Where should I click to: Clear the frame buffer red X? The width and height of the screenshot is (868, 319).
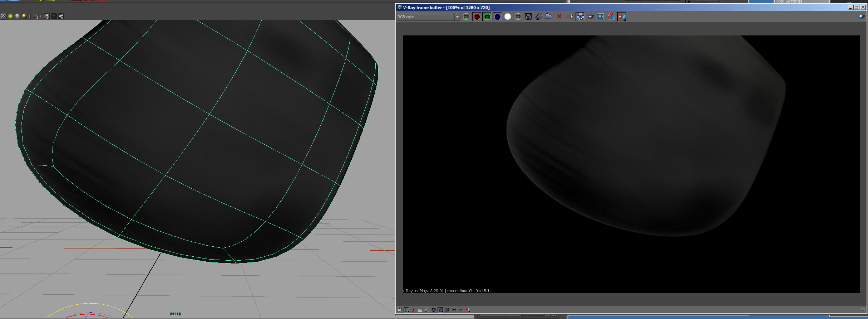[x=559, y=16]
